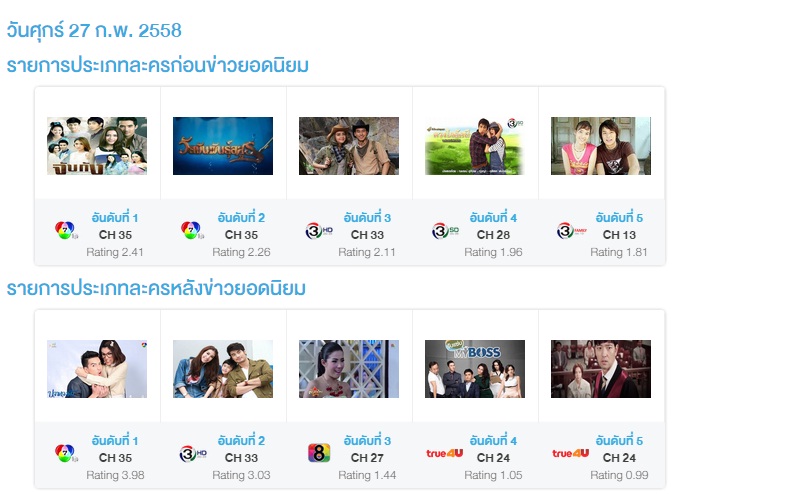Click อันดับที่ 3 above Rating 1.44
The image size is (803, 503).
point(367,440)
